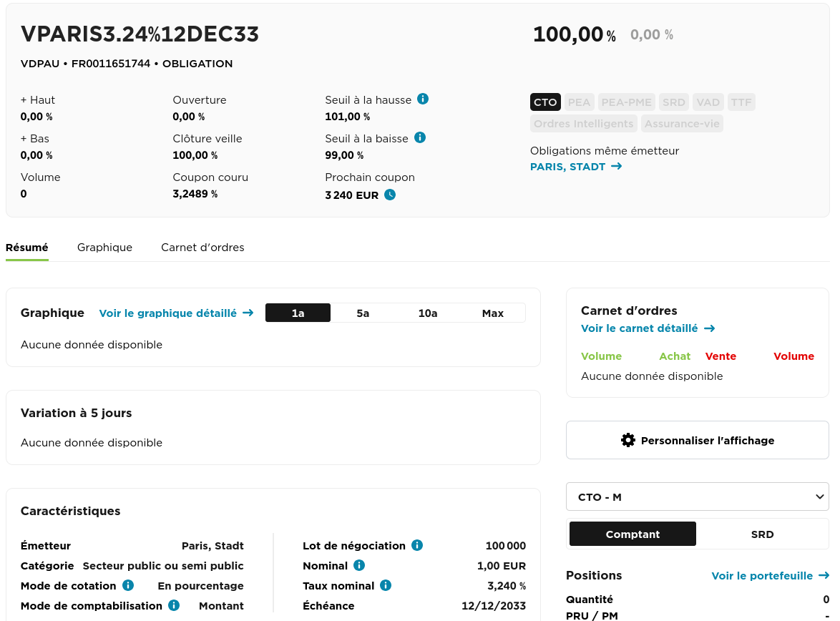840x621 pixels.
Task: Open the Graphique tab
Action: (x=104, y=248)
